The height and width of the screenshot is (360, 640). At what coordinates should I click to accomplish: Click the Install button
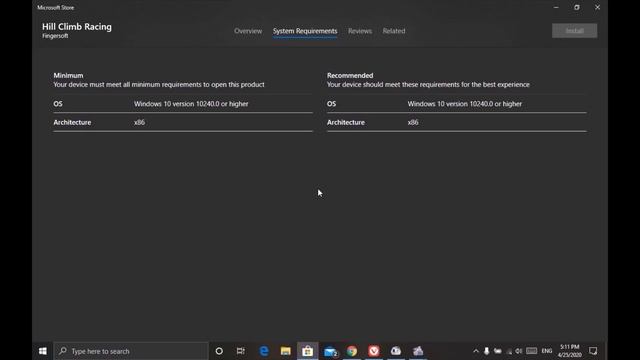coord(574,31)
